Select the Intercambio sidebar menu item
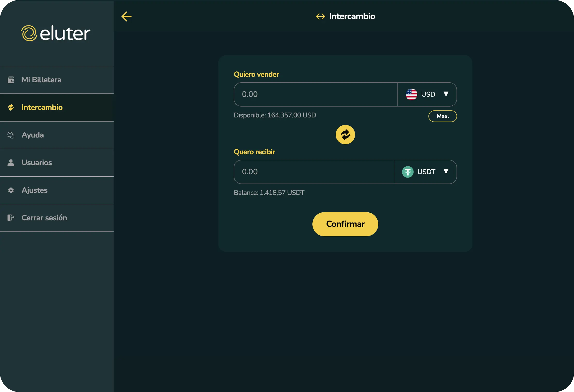574x392 pixels. [42, 108]
